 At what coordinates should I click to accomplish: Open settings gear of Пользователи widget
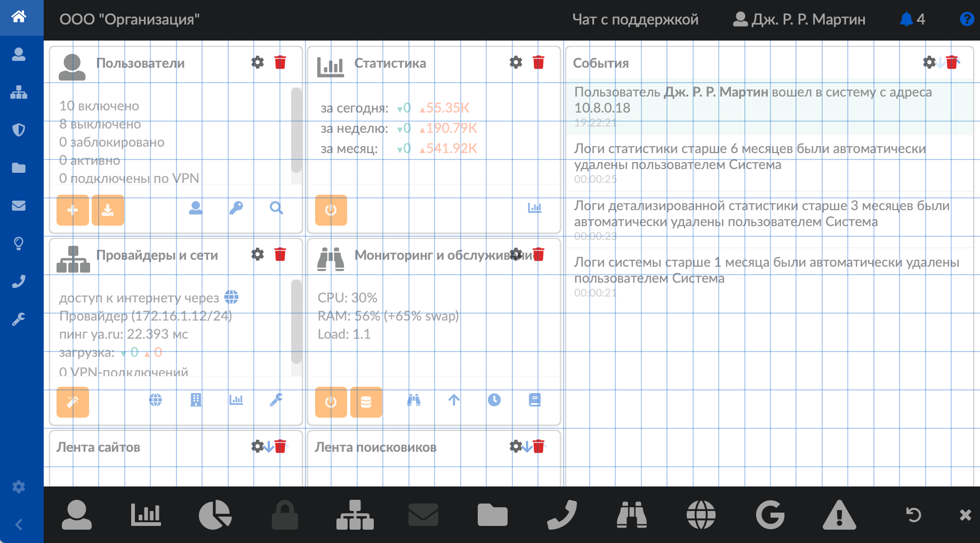(x=258, y=62)
